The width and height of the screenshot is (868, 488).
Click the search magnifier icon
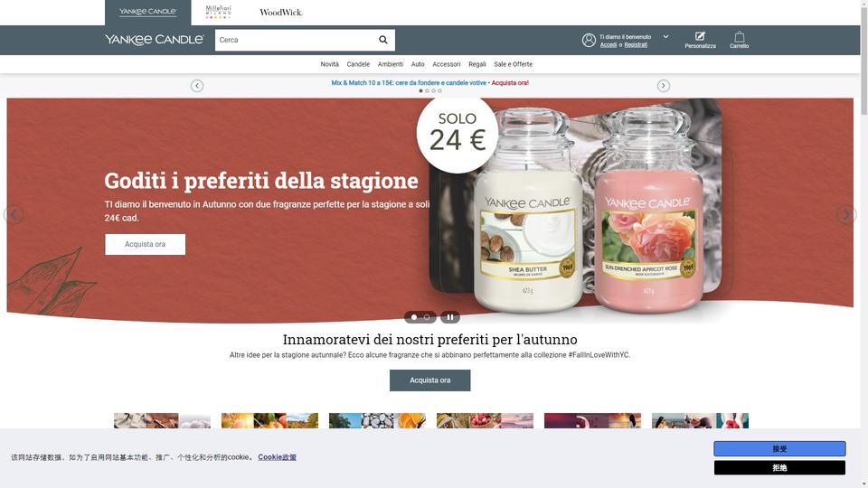(x=383, y=40)
